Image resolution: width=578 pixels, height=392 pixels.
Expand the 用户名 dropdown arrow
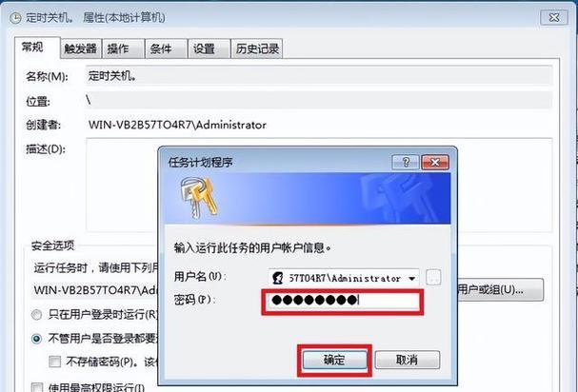coord(412,279)
